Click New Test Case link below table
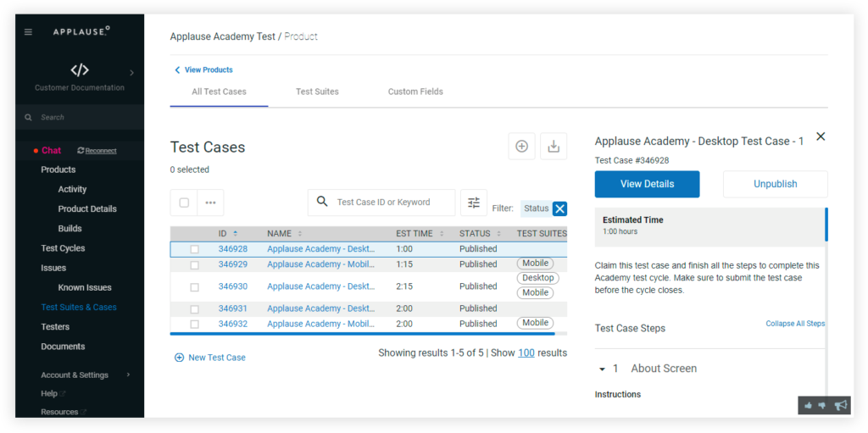This screenshot has width=868, height=433. [210, 358]
